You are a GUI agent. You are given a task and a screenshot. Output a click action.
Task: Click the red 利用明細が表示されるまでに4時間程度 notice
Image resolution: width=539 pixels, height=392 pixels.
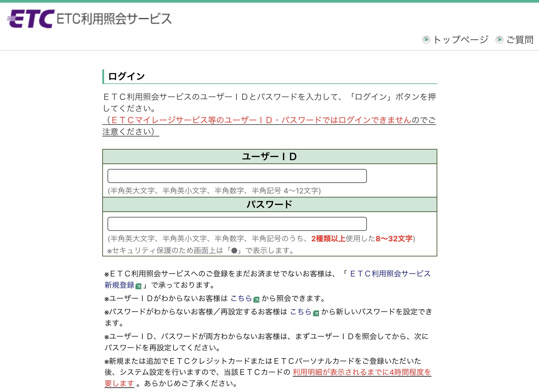click(x=268, y=378)
